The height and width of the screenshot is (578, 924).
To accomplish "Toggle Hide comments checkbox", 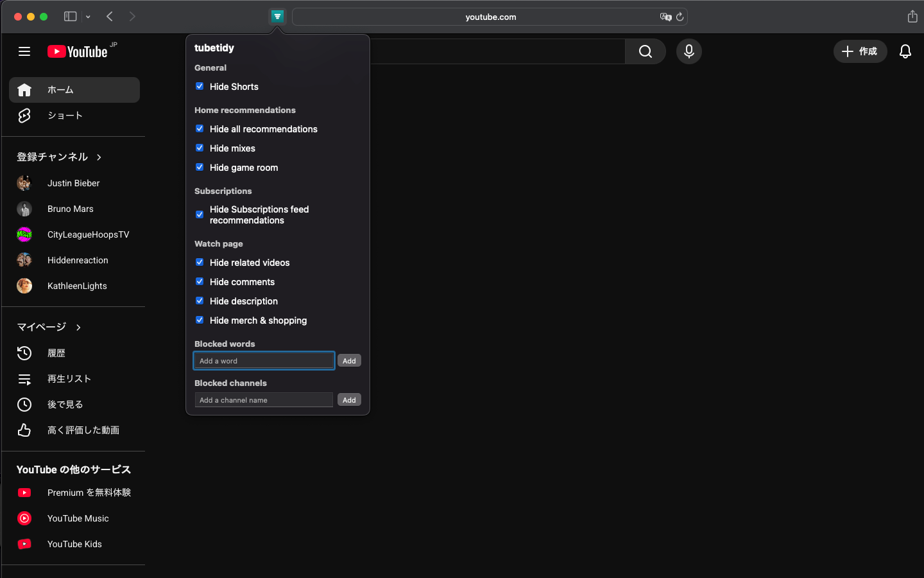I will click(x=200, y=281).
